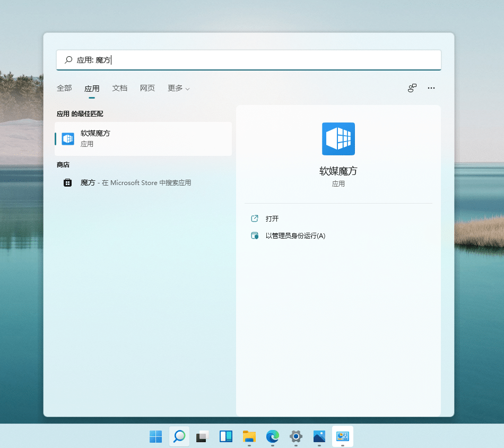Screen dimensions: 504x448
Task: Switch to the 文档 tab
Action: click(119, 88)
